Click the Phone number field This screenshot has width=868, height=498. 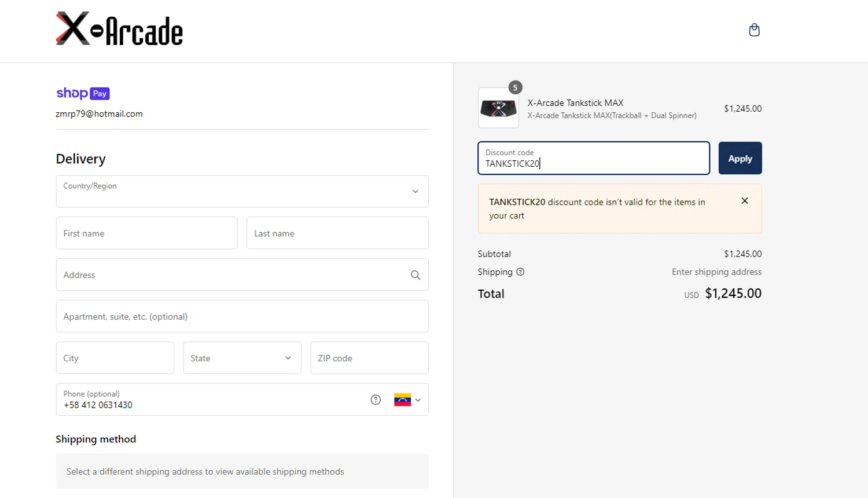pos(208,400)
